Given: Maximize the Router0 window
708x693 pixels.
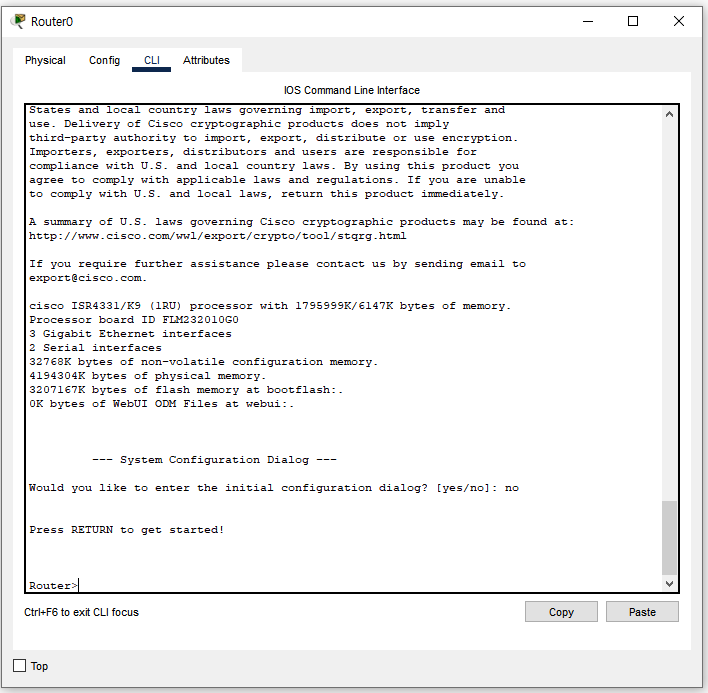Looking at the screenshot, I should coord(633,21).
